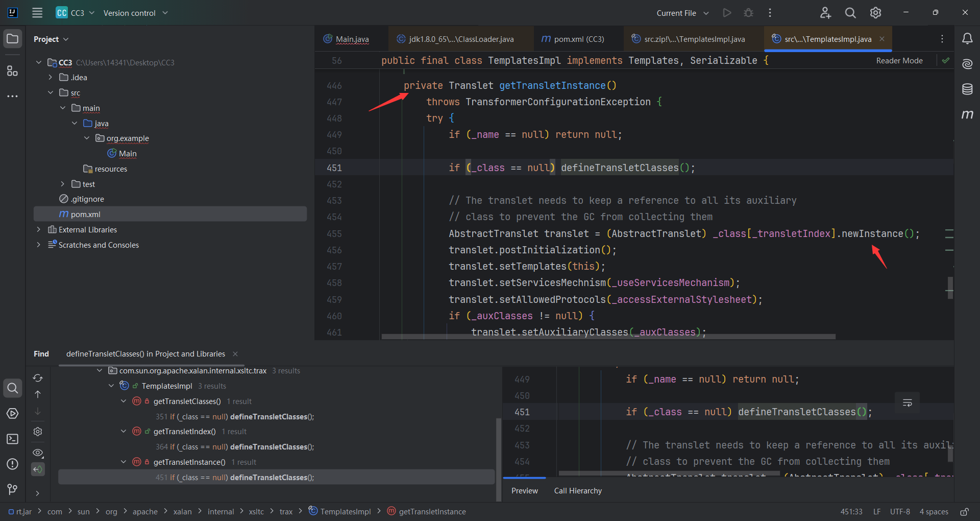Click the editor horizontal scrollbar
This screenshot has height=521, width=980.
[608, 337]
